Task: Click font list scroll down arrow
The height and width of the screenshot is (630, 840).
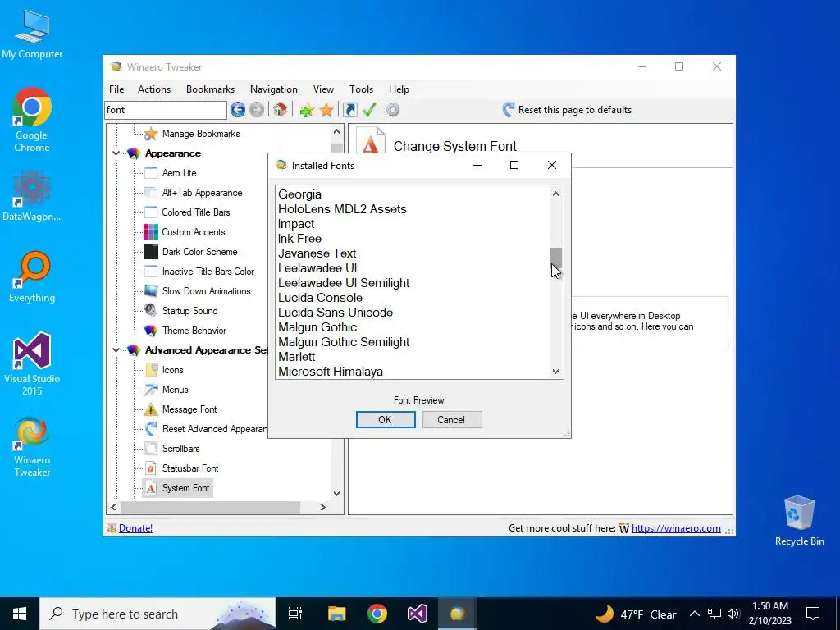Action: [555, 372]
